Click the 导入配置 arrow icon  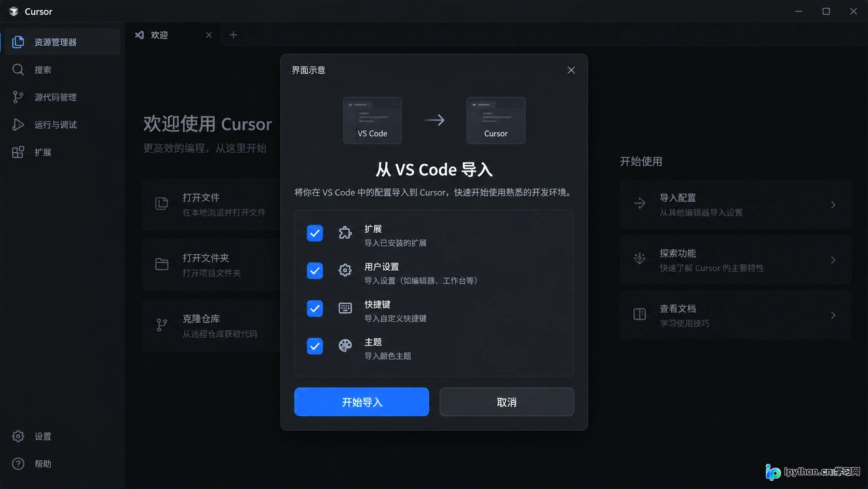[640, 204]
